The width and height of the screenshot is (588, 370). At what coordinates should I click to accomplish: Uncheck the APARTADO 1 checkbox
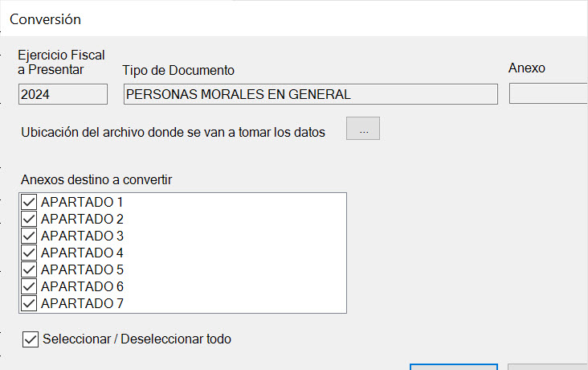[30, 202]
